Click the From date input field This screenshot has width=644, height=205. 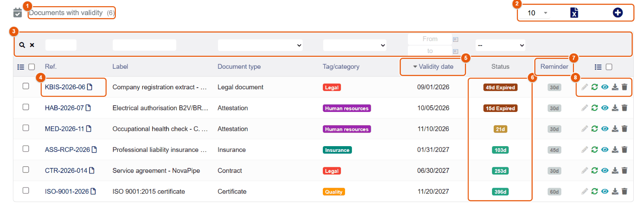coord(430,39)
